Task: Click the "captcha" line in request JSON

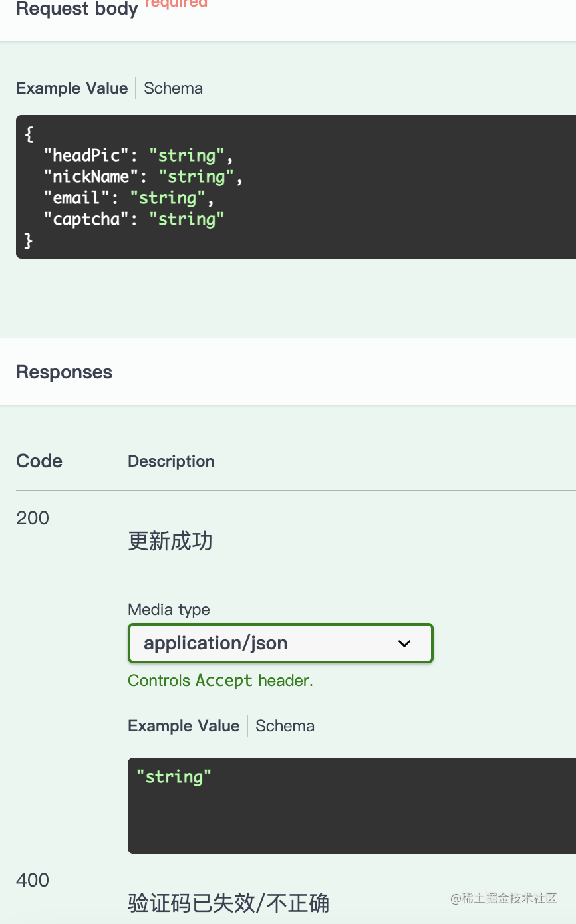Action: [x=134, y=219]
